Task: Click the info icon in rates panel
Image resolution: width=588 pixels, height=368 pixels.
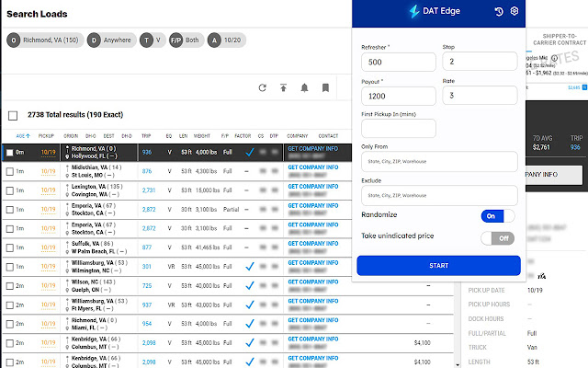Action: coord(554,58)
